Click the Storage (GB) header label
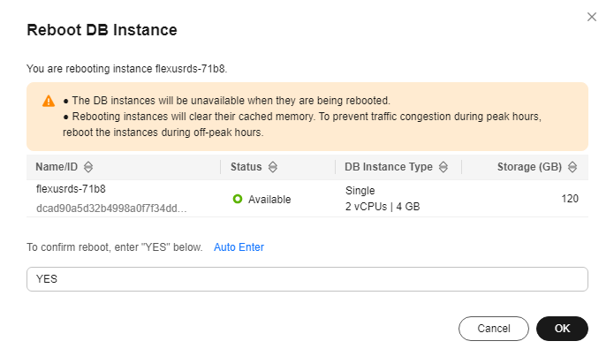 528,166
